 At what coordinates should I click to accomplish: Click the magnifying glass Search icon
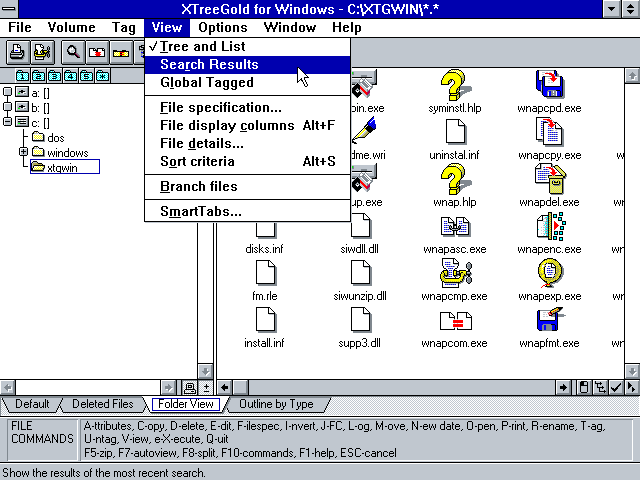coord(73,52)
